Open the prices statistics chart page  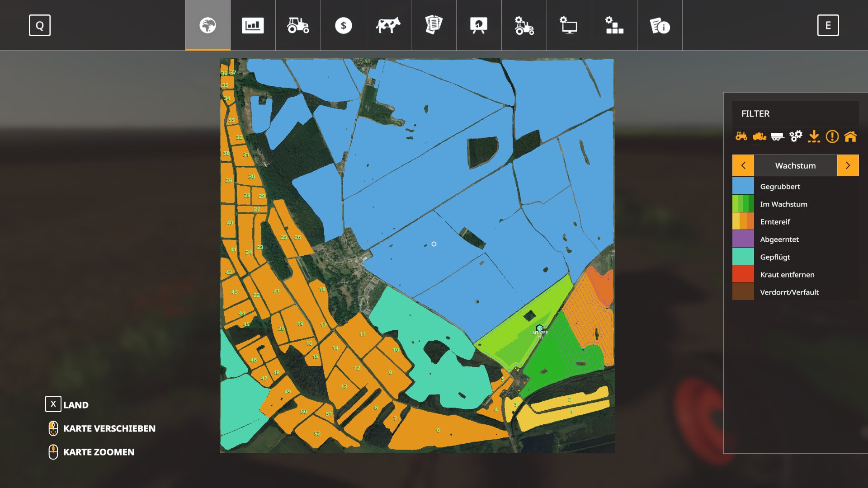[x=253, y=25]
